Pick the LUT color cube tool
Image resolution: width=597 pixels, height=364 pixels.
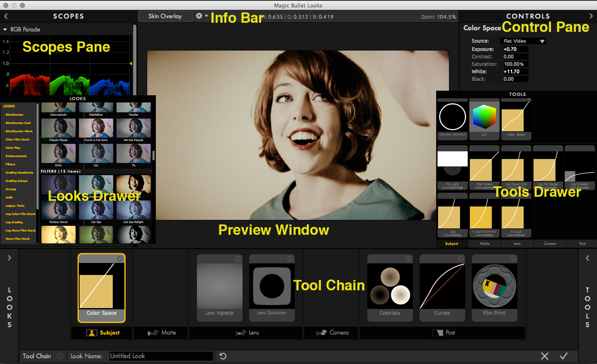tap(484, 119)
